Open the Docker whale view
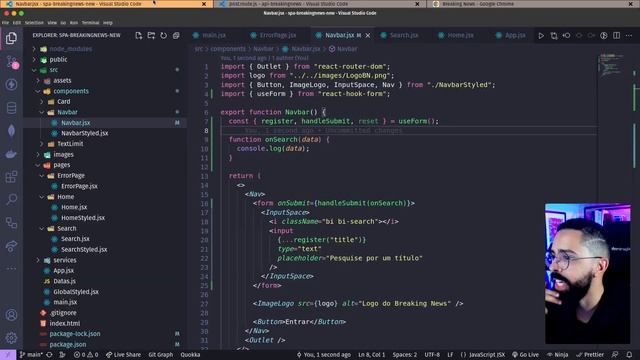640x360 pixels. pyautogui.click(x=11, y=154)
